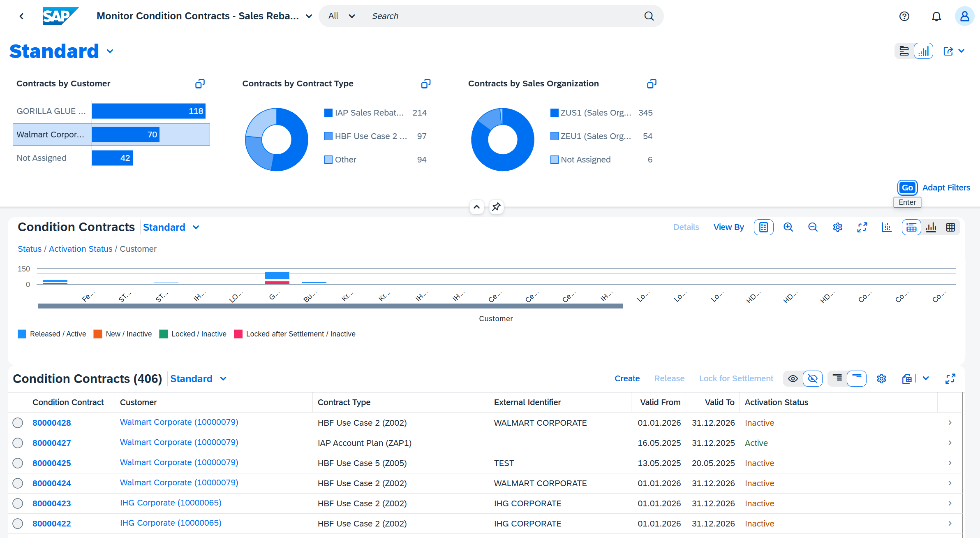Screen dimensions: 980x538
Task: Zoom in on the chart
Action: (788, 227)
